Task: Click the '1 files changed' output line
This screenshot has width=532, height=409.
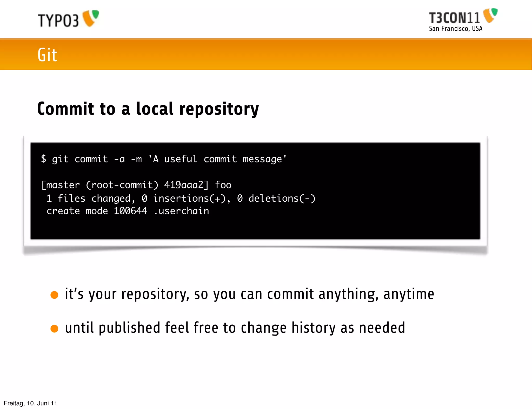Action: coord(181,198)
